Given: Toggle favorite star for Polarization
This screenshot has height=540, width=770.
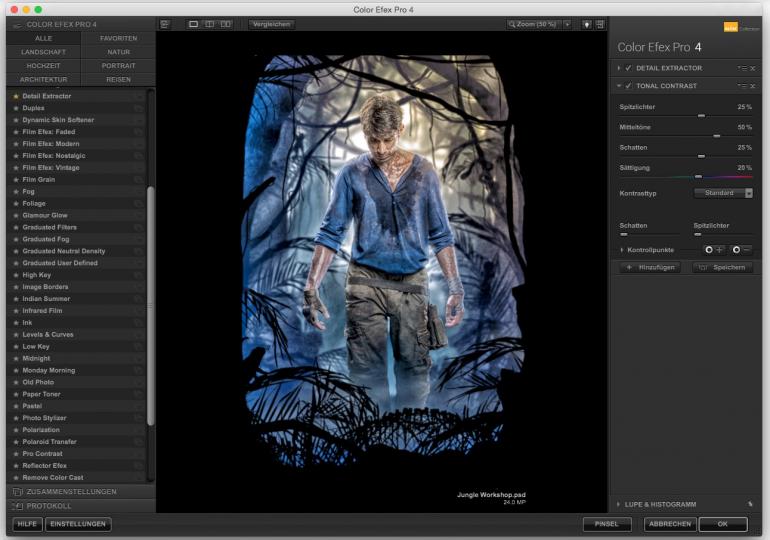Looking at the screenshot, I should (16, 430).
